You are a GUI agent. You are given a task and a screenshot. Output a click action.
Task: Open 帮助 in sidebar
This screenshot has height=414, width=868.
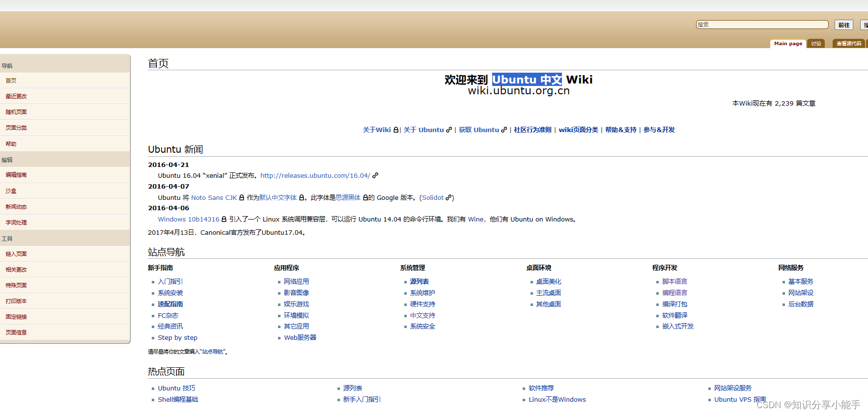pyautogui.click(x=11, y=144)
